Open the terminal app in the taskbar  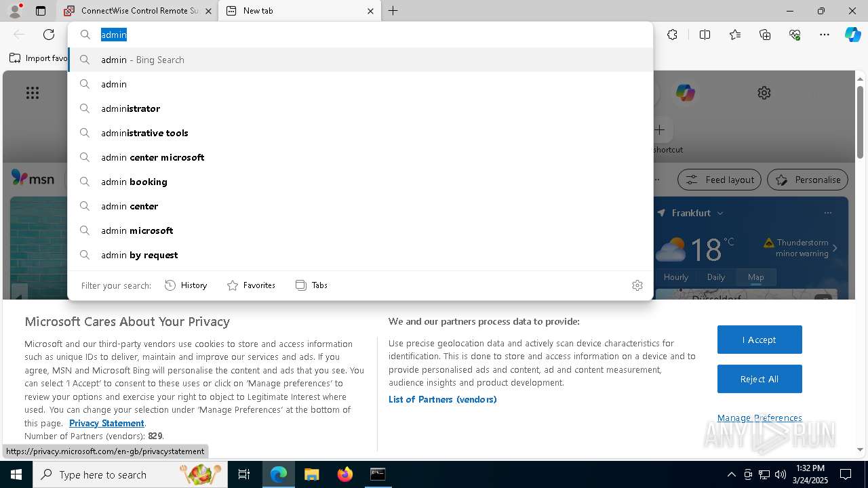pos(378,474)
